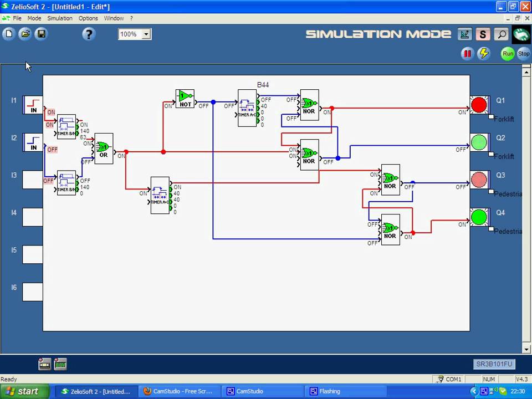Click the empty I5 input slot
The height and width of the screenshot is (399, 532).
[x=33, y=254]
